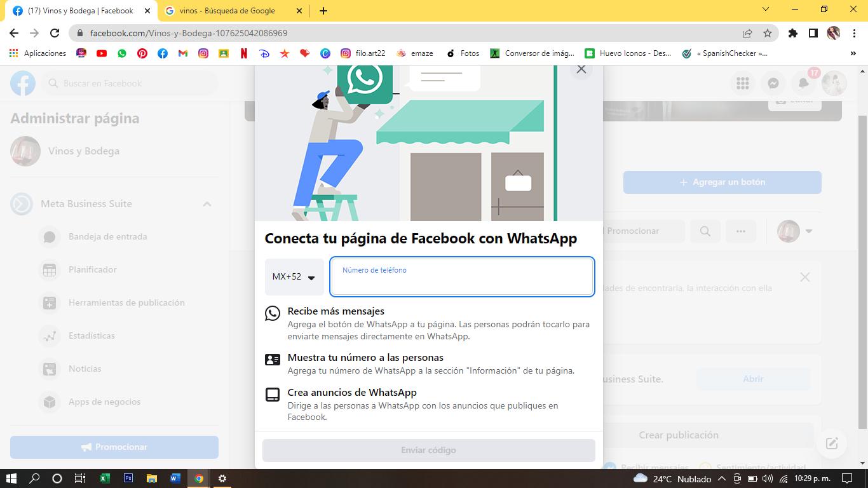Bookmark this page with the star icon
This screenshot has height=488, width=868.
[768, 33]
